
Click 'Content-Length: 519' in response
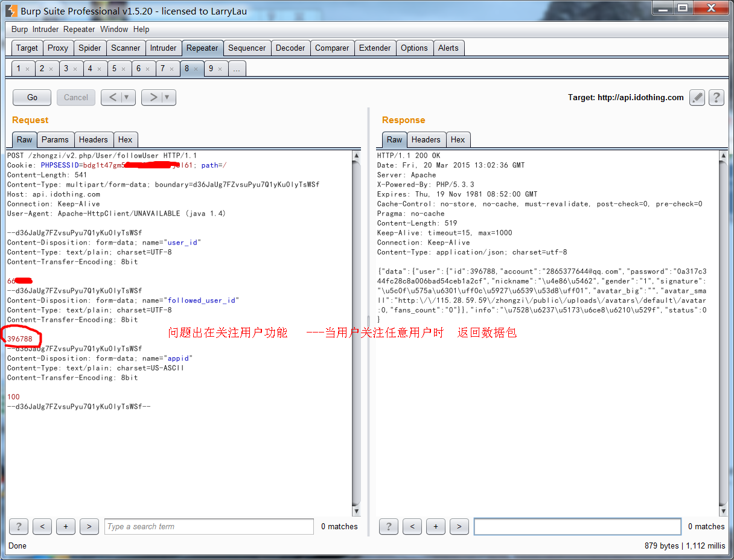click(417, 223)
